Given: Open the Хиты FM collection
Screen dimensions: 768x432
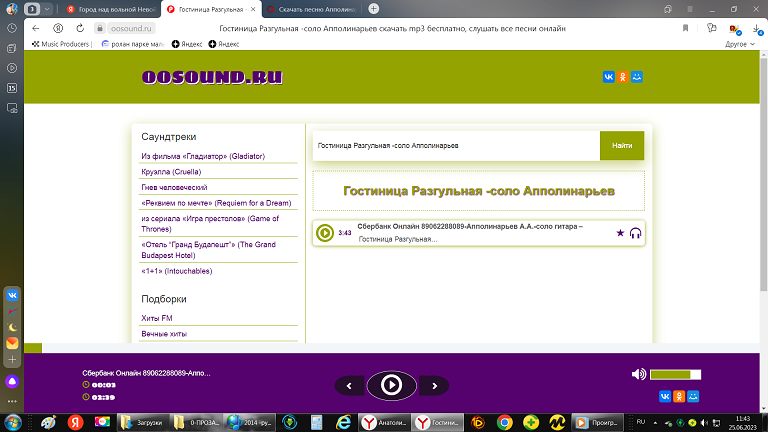Looking at the screenshot, I should click(157, 318).
